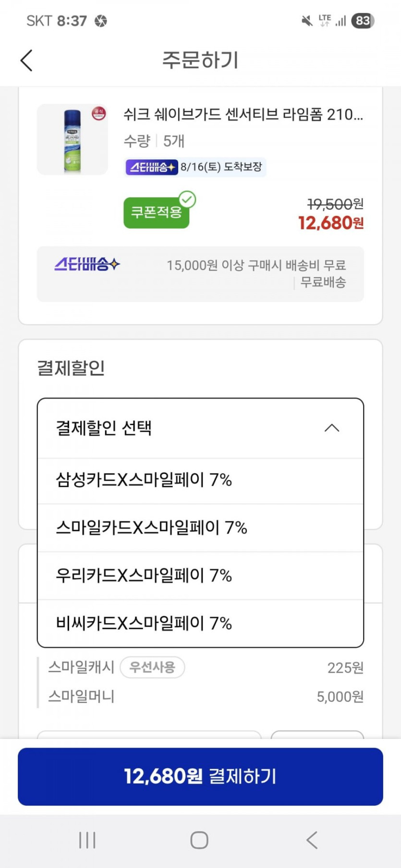Tap the Android recent apps icon

pos(87,840)
